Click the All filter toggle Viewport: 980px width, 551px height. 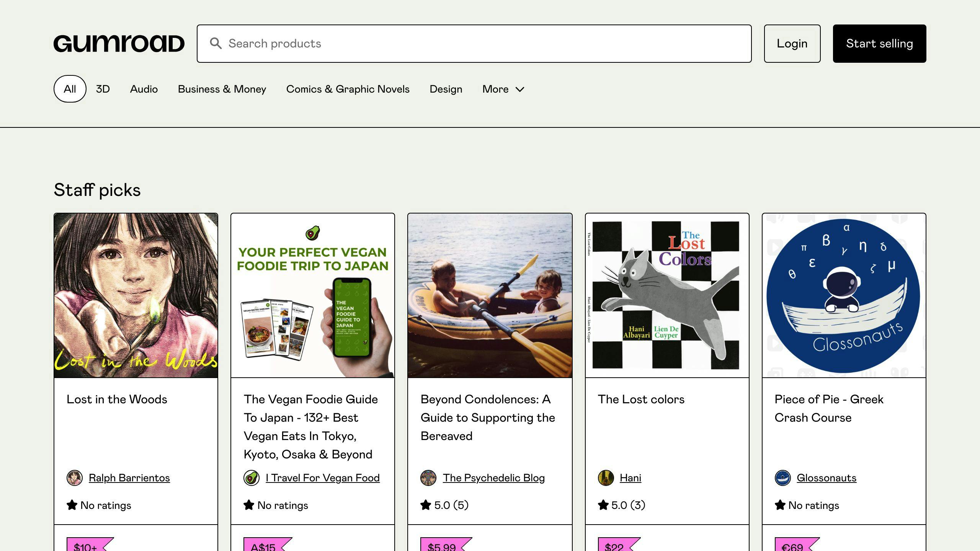click(69, 88)
